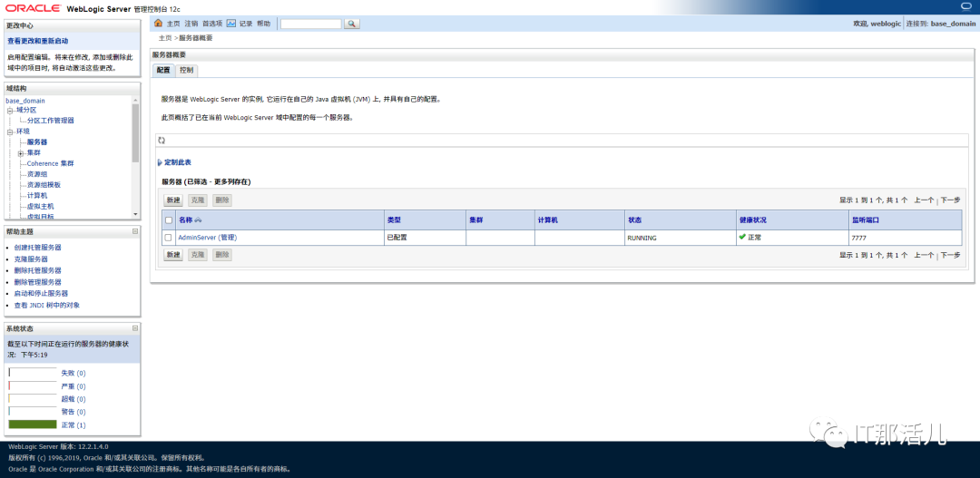The width and height of the screenshot is (980, 478).
Task: Click the Oracle ring icon at top right
Action: point(967,6)
